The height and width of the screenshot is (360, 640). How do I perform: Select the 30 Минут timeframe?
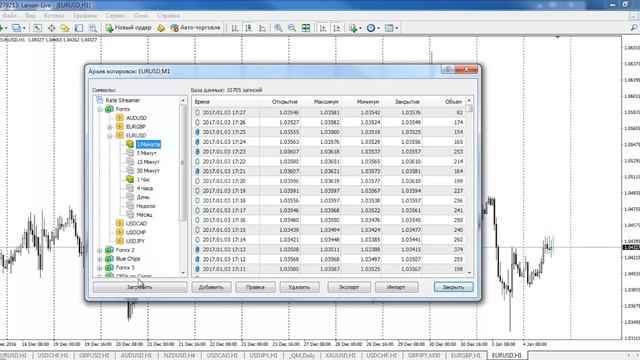(148, 171)
